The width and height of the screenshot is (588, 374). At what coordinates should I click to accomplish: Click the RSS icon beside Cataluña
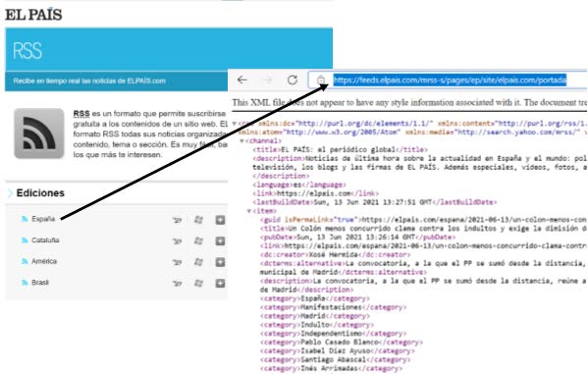tap(25, 240)
